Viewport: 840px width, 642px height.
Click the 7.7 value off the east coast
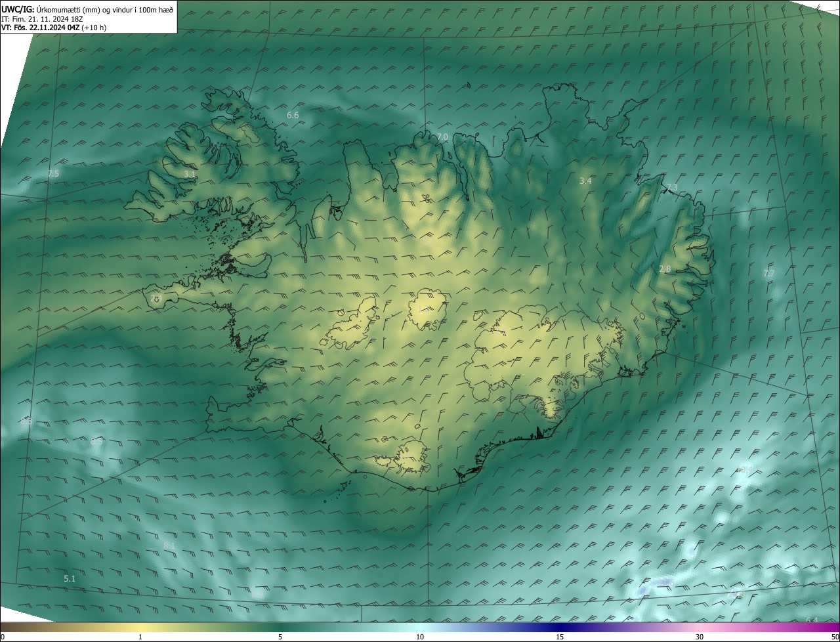pyautogui.click(x=769, y=273)
